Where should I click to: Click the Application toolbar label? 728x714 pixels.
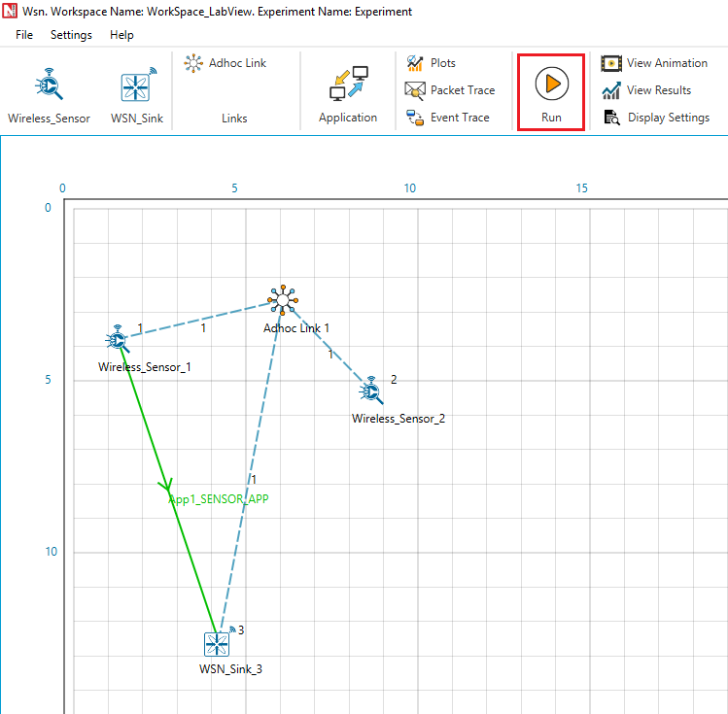coord(348,118)
